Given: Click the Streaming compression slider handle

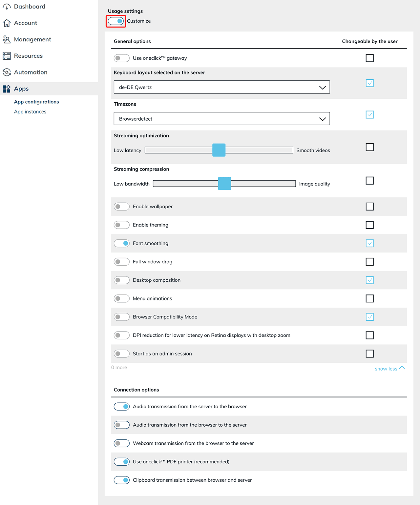Looking at the screenshot, I should point(224,184).
